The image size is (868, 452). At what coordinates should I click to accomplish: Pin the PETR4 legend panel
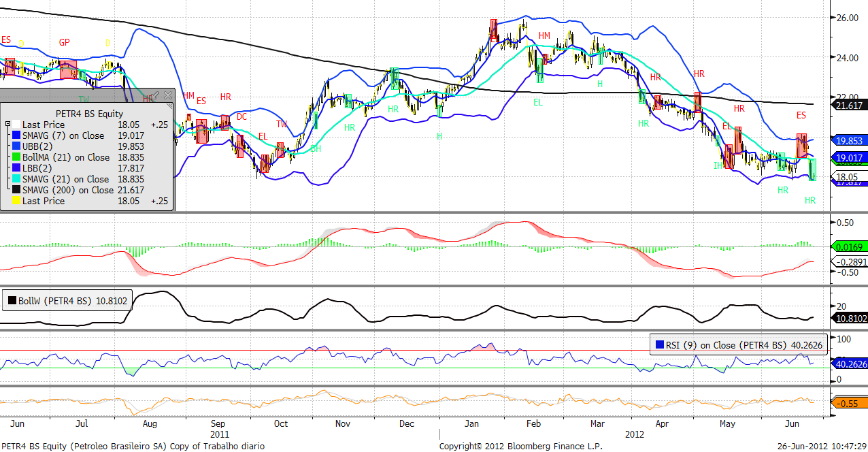point(154,96)
